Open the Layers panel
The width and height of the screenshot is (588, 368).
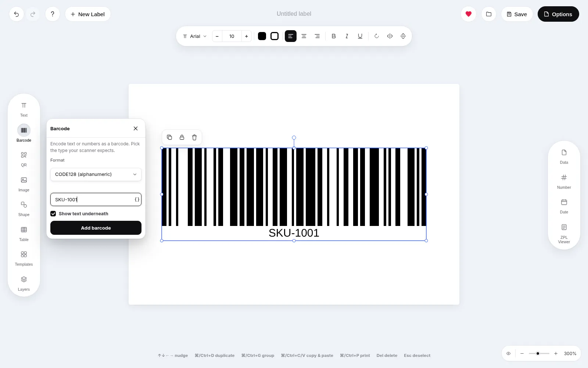point(24,283)
